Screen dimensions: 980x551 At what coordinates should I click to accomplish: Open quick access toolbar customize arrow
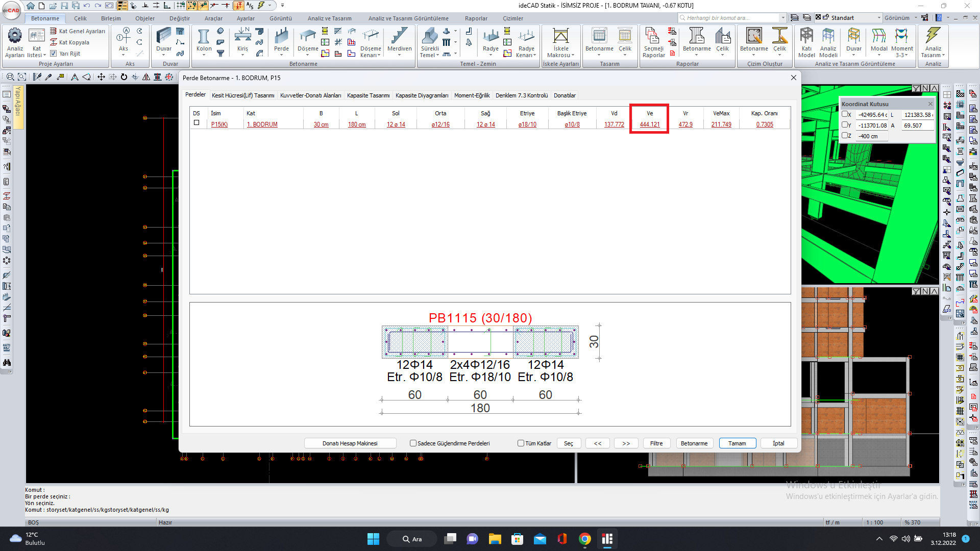[x=282, y=6]
